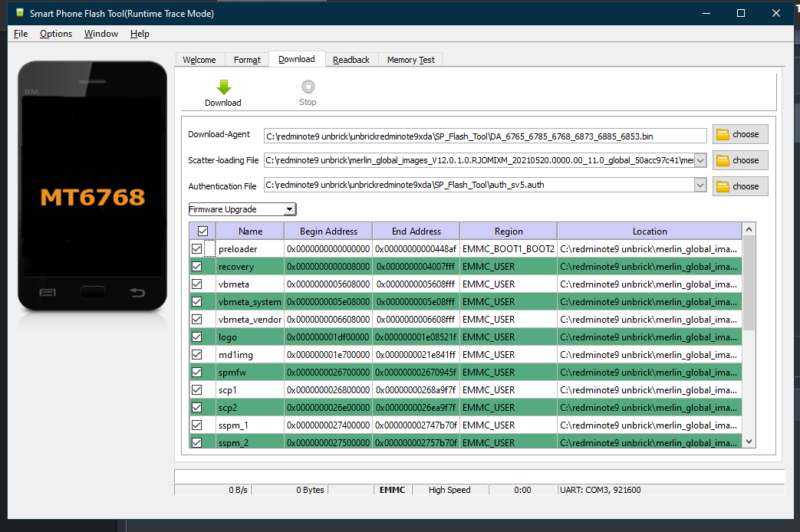This screenshot has height=532, width=800.
Task: Open the Memory Test tab
Action: (410, 60)
